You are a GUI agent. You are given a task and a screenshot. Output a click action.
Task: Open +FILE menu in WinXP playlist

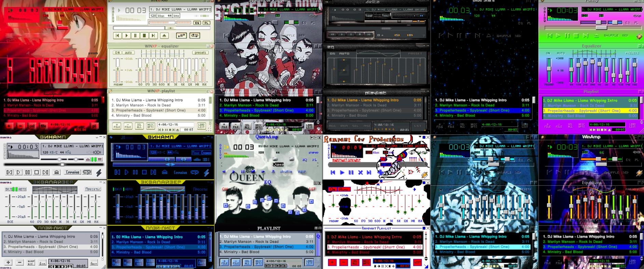tap(117, 126)
